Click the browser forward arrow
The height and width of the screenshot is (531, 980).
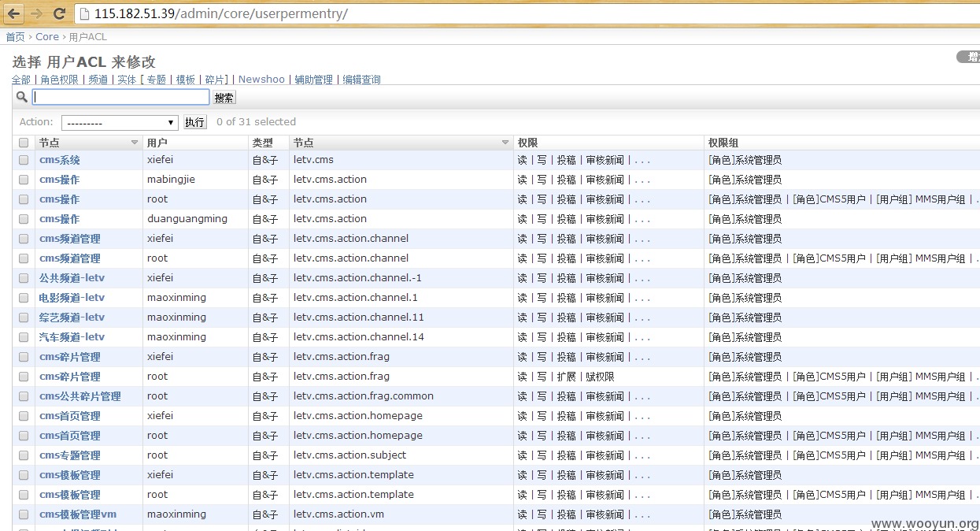36,13
